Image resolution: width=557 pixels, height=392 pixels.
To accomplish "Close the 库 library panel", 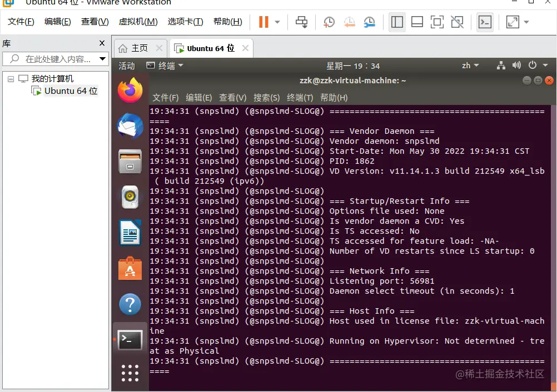I will pos(102,43).
